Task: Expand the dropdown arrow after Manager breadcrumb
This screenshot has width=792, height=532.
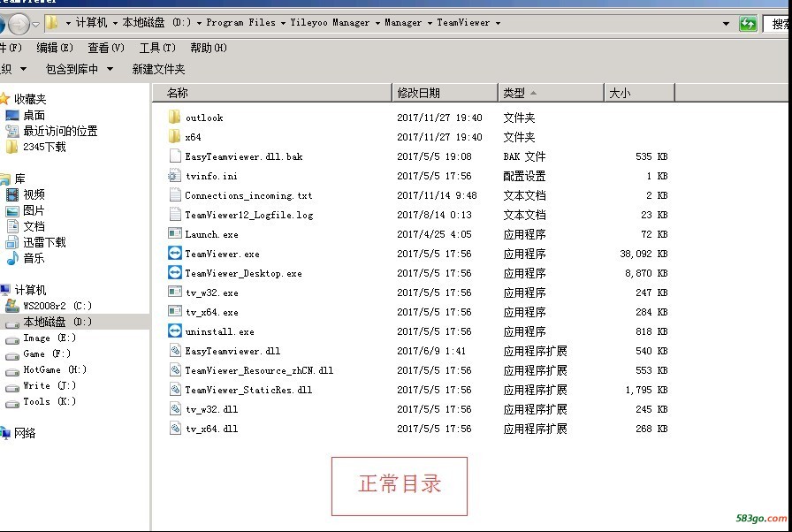Action: (430, 23)
